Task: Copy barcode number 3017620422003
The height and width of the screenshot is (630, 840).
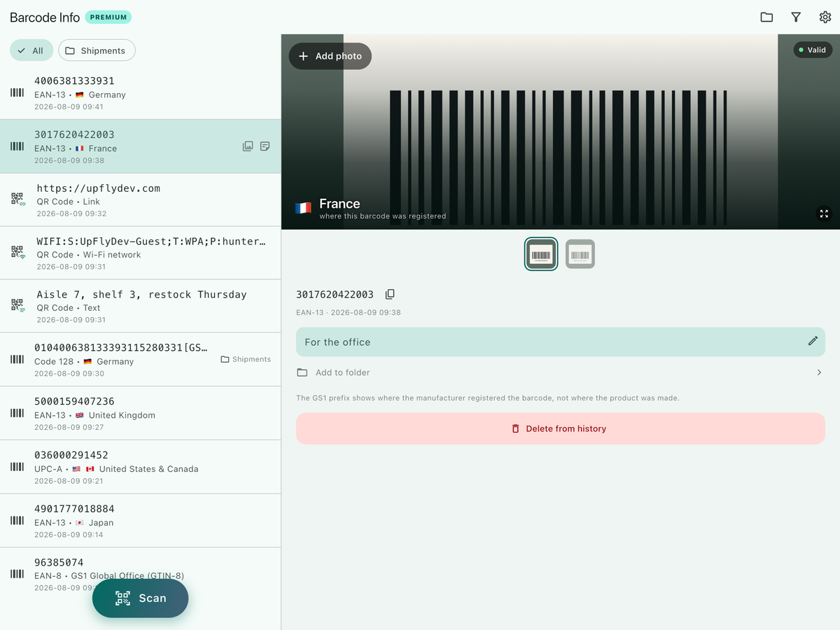Action: [390, 295]
